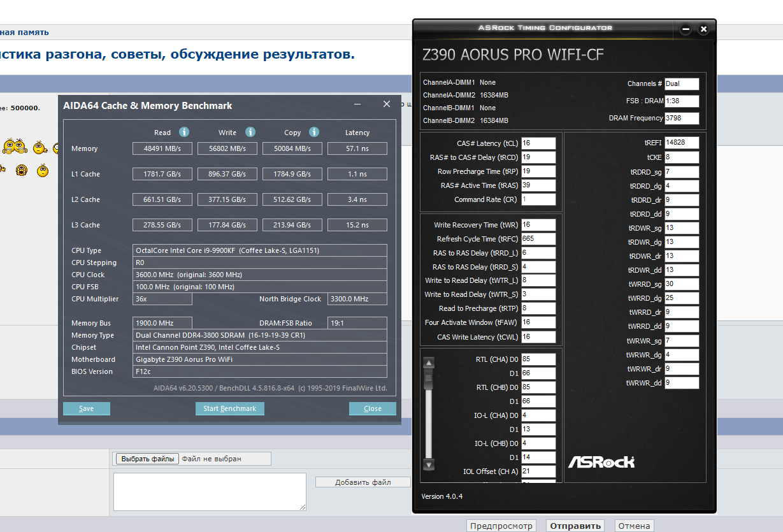Click the tREFI value field
The image size is (783, 532).
[682, 143]
